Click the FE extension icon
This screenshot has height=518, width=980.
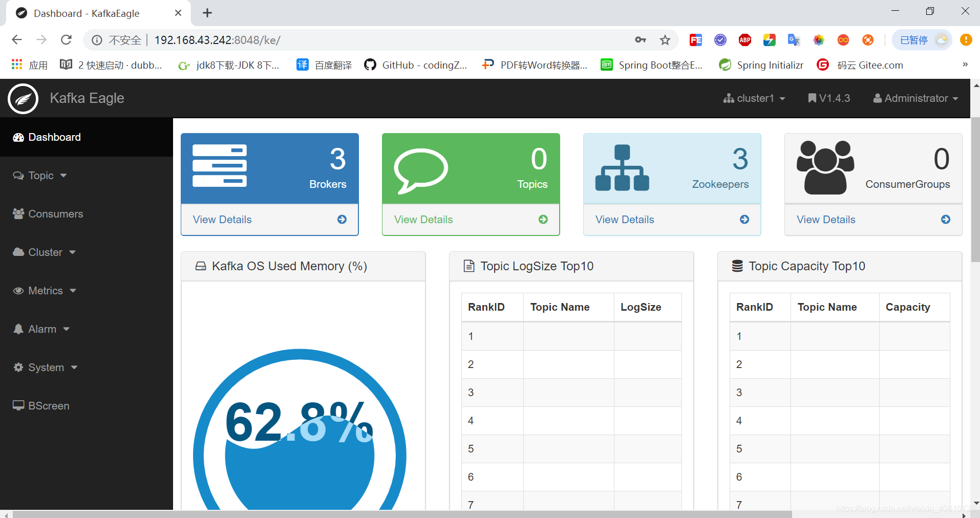pyautogui.click(x=695, y=40)
